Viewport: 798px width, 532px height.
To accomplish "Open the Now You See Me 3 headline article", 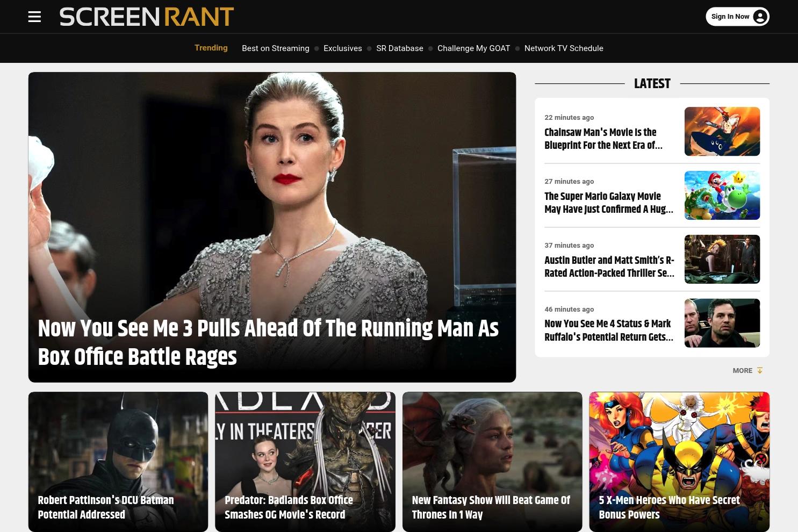I will point(268,342).
